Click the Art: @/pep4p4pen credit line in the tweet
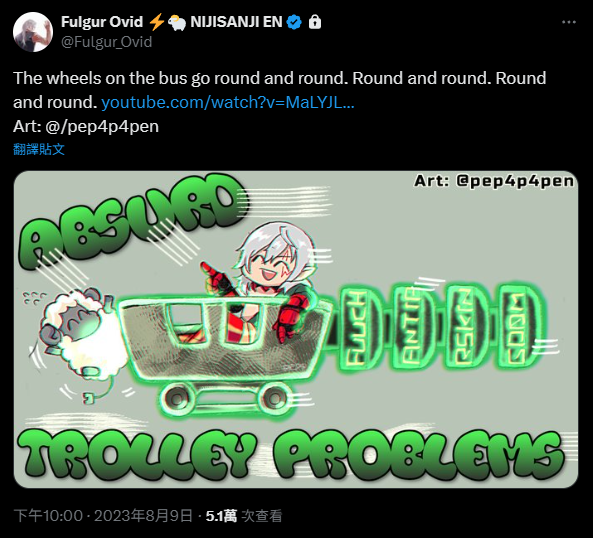The width and height of the screenshot is (593, 538). (86, 126)
